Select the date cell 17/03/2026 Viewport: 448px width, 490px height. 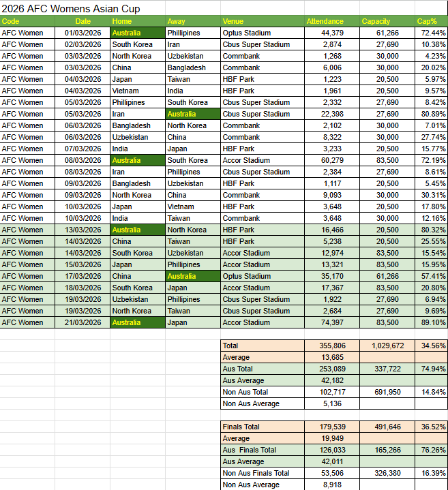tap(83, 276)
